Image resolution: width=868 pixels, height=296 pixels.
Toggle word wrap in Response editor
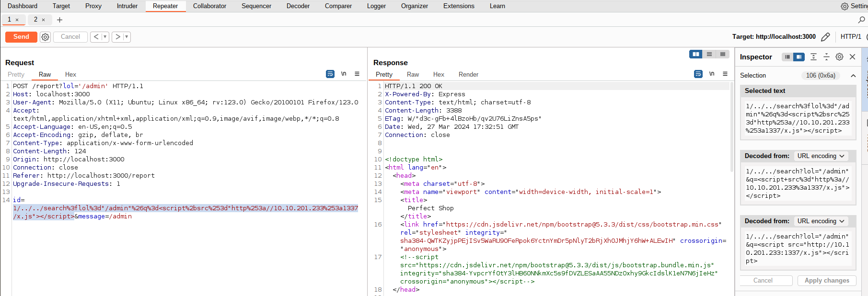[698, 74]
